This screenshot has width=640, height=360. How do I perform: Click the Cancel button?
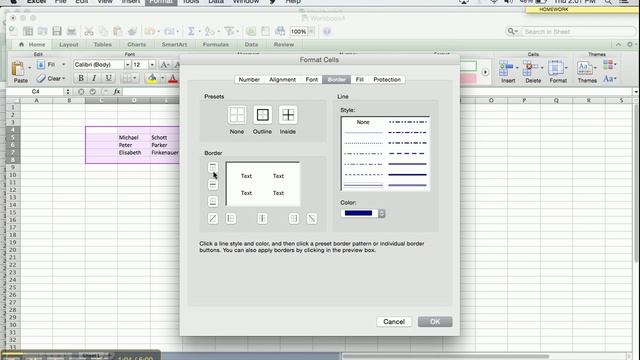click(394, 322)
